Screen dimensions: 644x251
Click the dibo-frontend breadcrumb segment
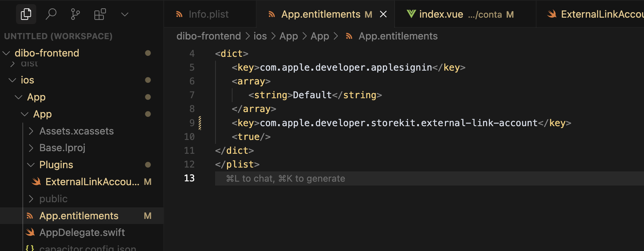(208, 36)
